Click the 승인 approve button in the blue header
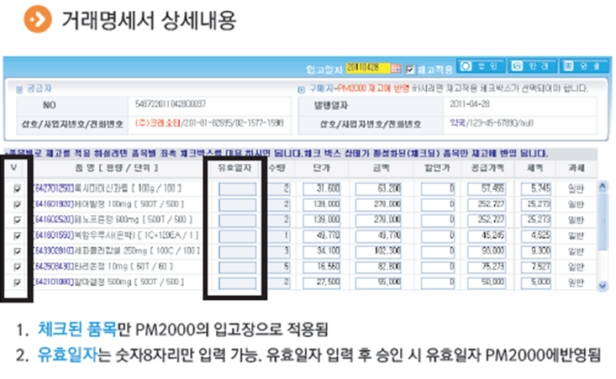 480,66
